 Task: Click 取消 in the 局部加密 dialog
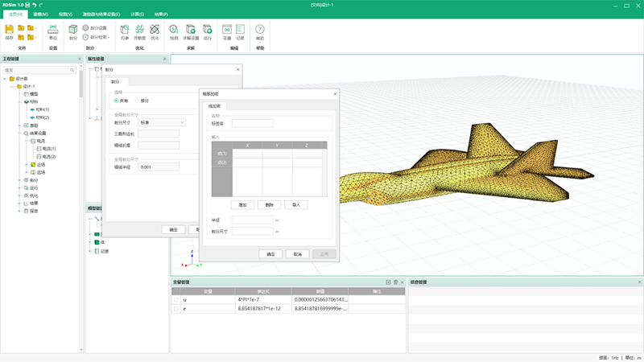[x=298, y=253]
